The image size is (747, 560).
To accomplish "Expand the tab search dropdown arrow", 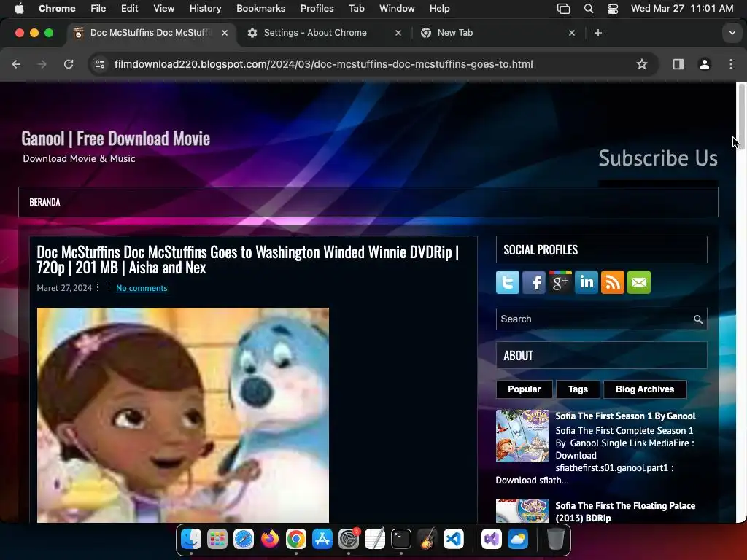I will click(x=732, y=33).
